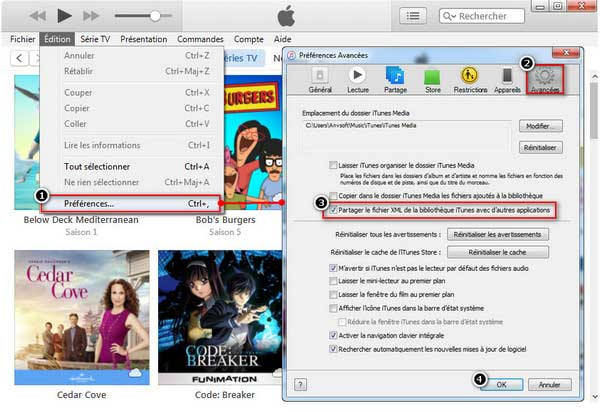
Task: Open the Fichier menu
Action: tap(22, 39)
